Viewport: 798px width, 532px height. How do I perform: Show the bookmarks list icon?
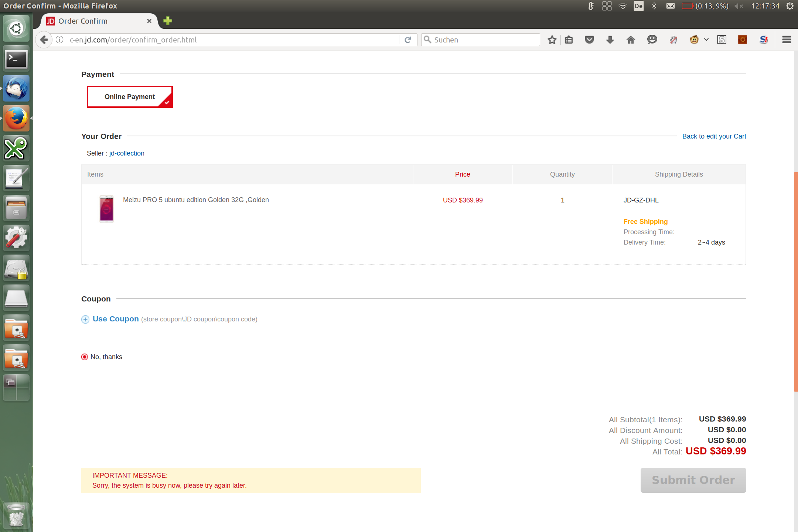tap(569, 40)
